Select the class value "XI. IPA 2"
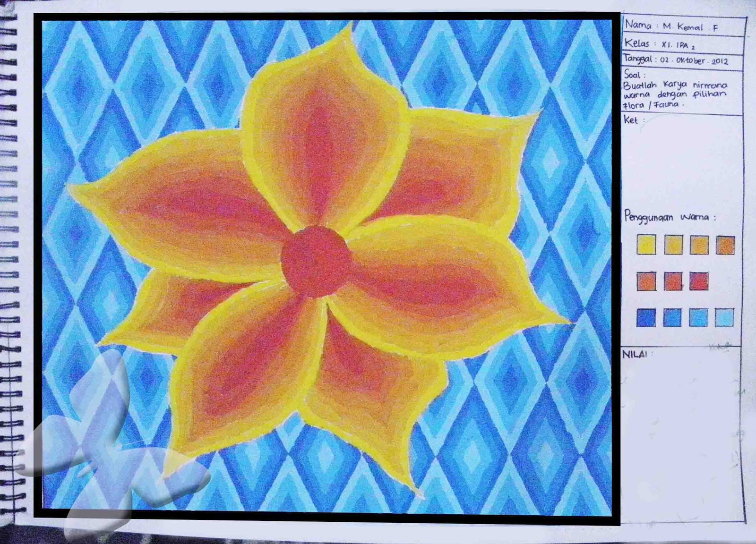This screenshot has height=544, width=756. (x=678, y=46)
